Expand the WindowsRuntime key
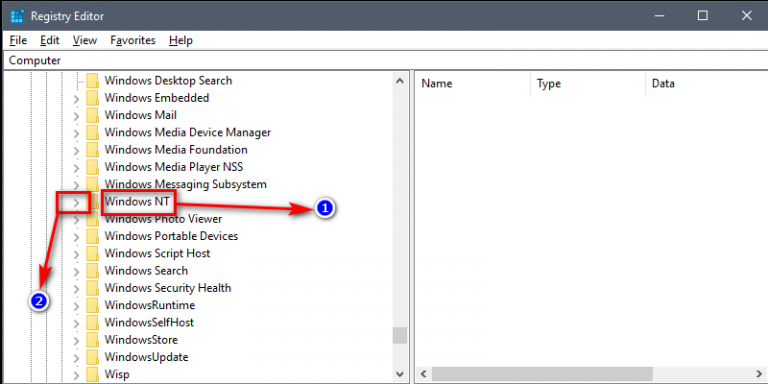This screenshot has width=768, height=384. (76, 306)
